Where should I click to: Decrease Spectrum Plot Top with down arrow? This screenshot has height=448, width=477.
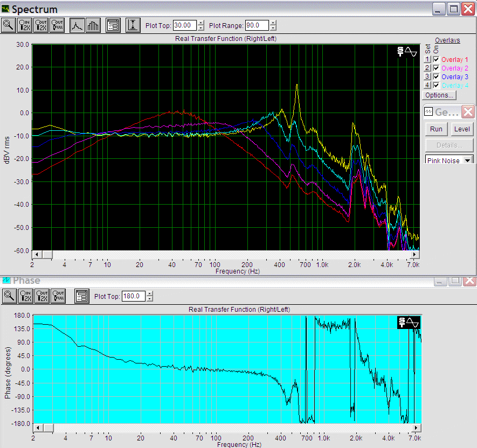pos(201,28)
